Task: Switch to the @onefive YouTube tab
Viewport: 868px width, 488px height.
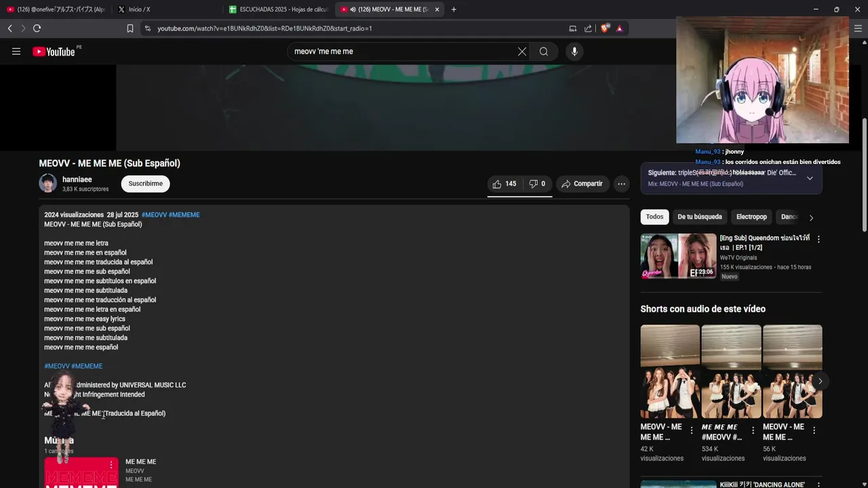Action: 56,9
